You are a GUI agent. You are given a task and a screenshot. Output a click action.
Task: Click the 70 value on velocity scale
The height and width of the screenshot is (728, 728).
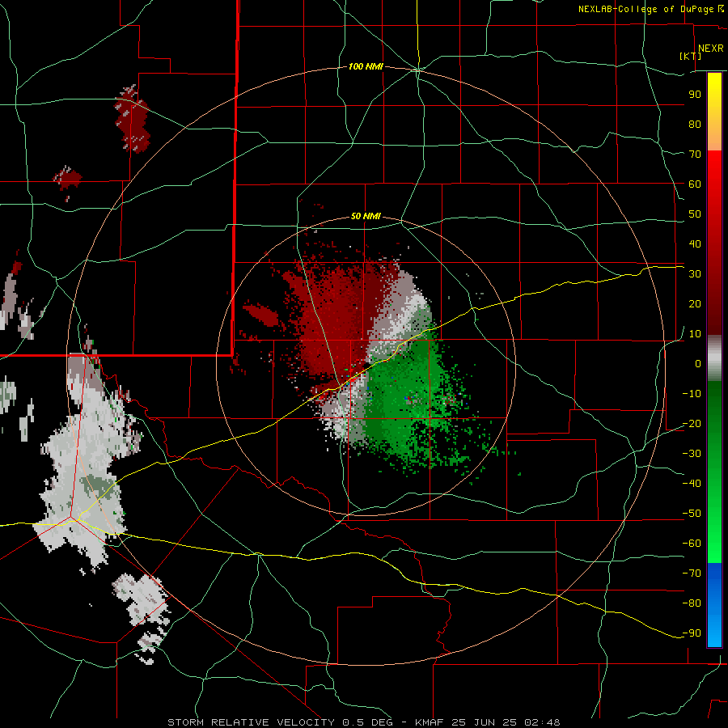pos(695,154)
